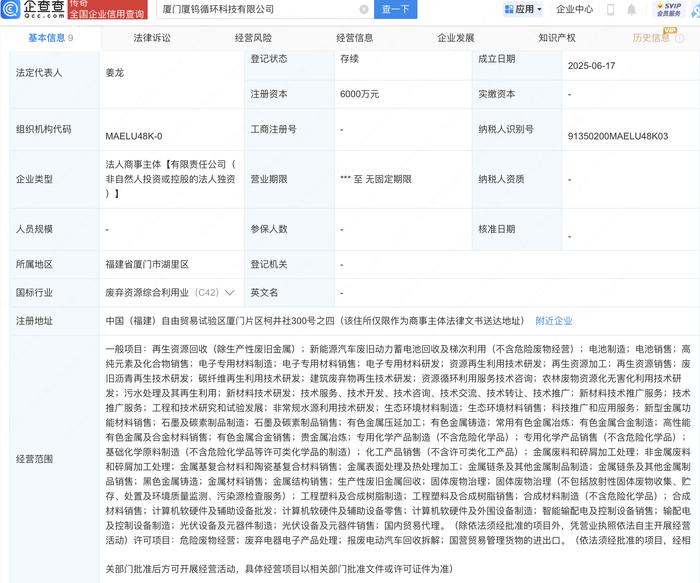Select established date 2025-06-17

[x=592, y=66]
